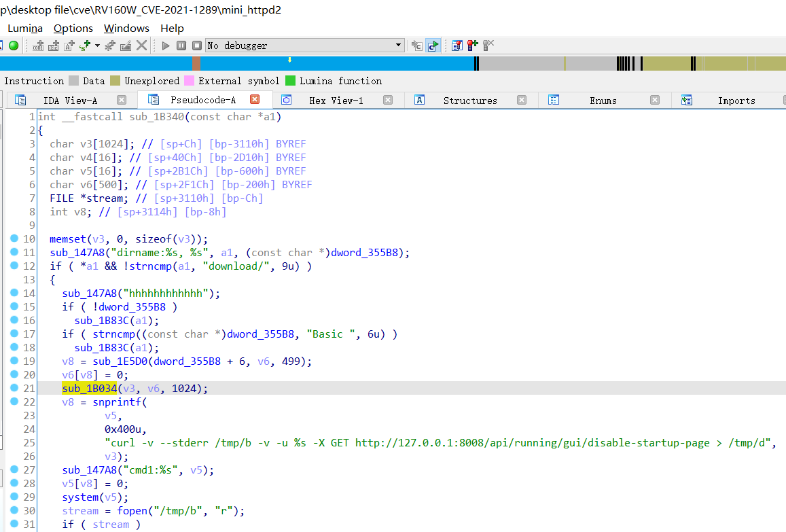Screen dimensions: 786x532
Task: Click sub_1B83C call on line 16
Action: 102,321
